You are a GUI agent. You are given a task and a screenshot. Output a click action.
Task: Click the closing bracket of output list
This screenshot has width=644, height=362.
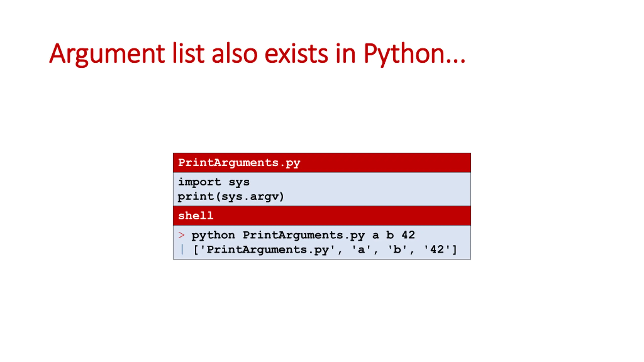pyautogui.click(x=454, y=250)
